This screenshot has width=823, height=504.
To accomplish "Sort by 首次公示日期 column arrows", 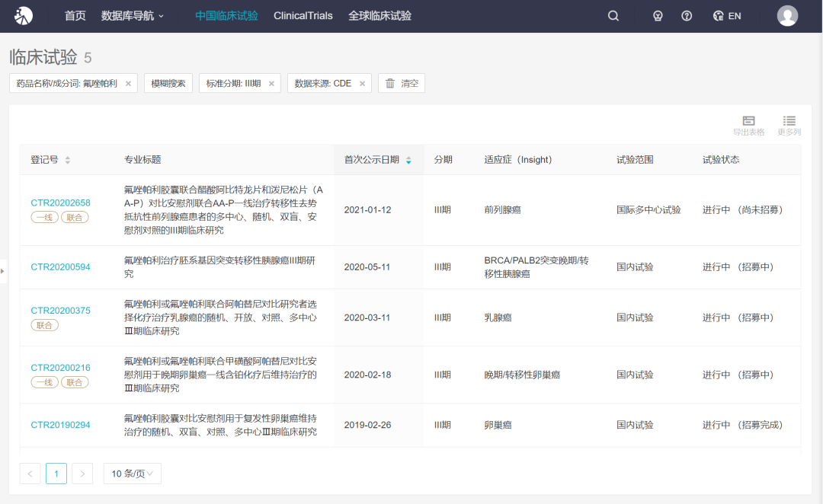I will 408,160.
